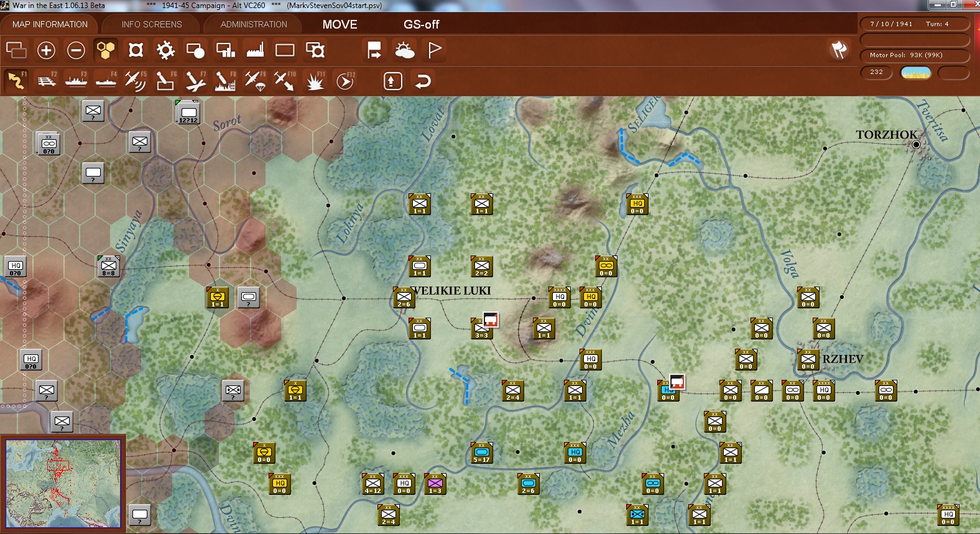Undo the last move with the curved arrow
The height and width of the screenshot is (534, 980).
coord(423,81)
